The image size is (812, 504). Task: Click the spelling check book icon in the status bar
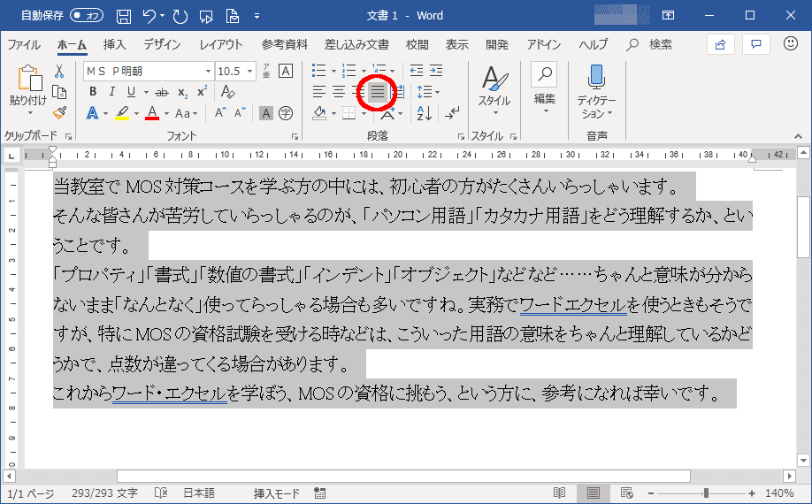[x=161, y=493]
